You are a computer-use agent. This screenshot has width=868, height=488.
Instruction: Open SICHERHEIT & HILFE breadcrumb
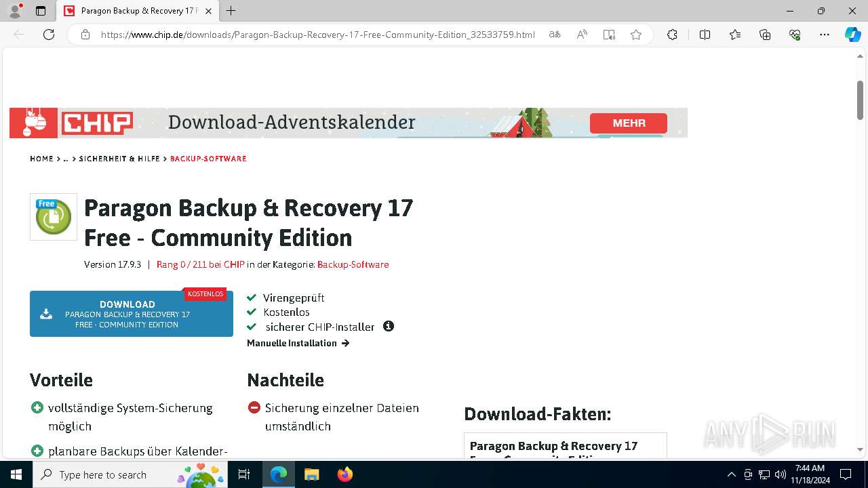[x=119, y=159]
